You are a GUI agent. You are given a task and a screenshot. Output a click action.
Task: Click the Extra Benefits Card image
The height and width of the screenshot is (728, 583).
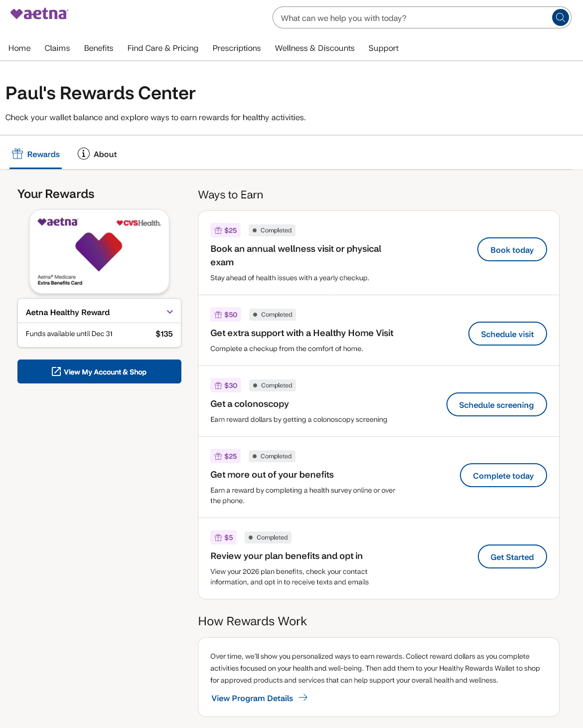coord(99,251)
